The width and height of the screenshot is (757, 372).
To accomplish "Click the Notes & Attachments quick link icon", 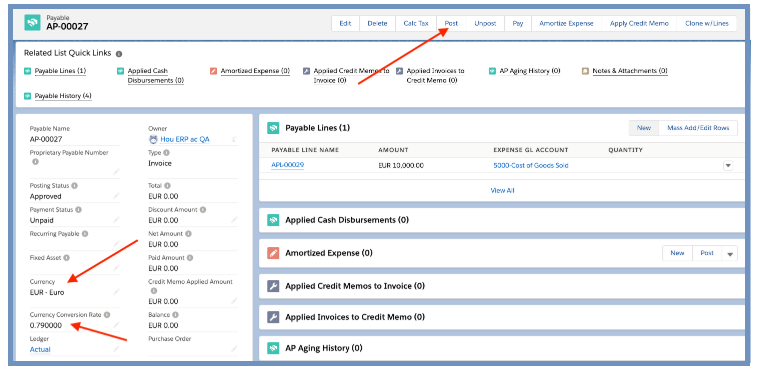I will [x=585, y=71].
